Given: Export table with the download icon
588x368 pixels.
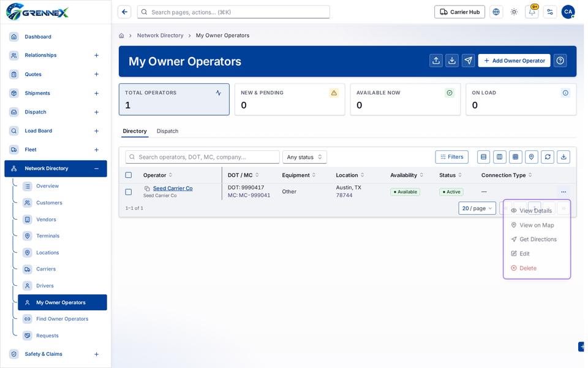Looking at the screenshot, I should pyautogui.click(x=563, y=157).
